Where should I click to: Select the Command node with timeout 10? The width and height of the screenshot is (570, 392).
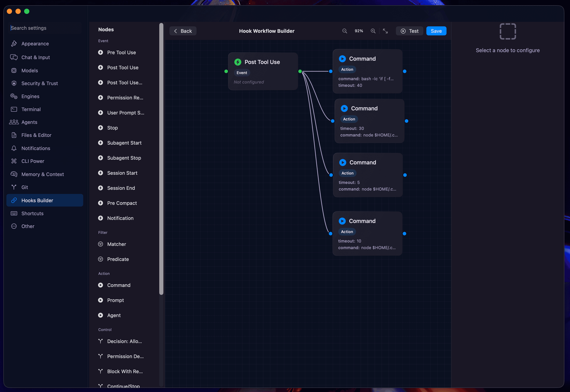pyautogui.click(x=367, y=233)
